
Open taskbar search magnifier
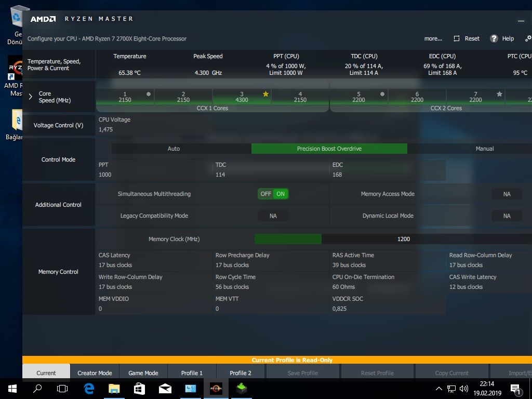37,389
